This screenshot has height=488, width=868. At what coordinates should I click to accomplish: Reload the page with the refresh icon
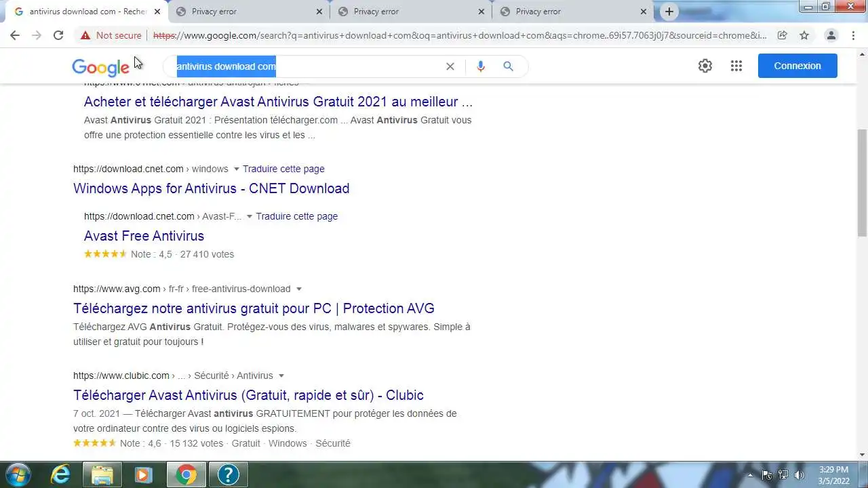[58, 35]
